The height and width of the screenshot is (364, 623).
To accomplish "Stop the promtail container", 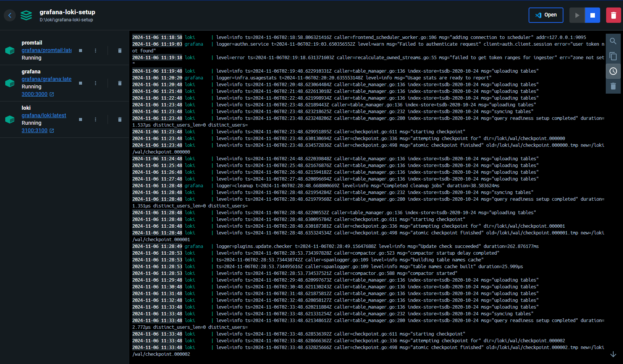I will pos(81,51).
